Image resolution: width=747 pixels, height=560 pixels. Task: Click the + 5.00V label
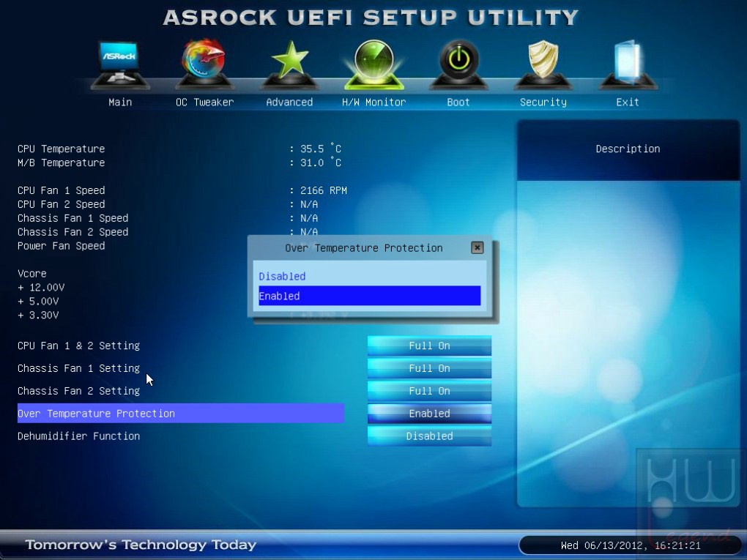[x=38, y=302]
